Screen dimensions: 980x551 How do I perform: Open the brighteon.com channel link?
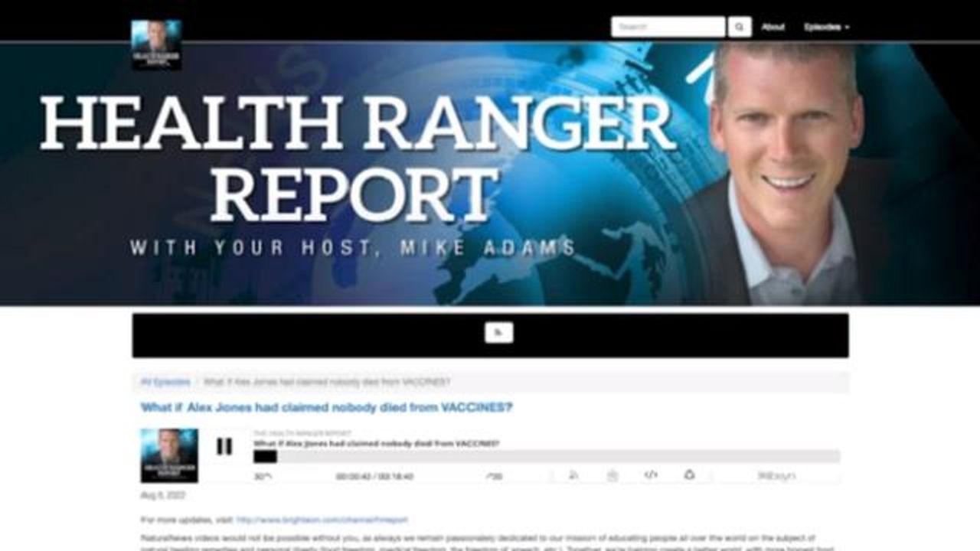tap(322, 520)
